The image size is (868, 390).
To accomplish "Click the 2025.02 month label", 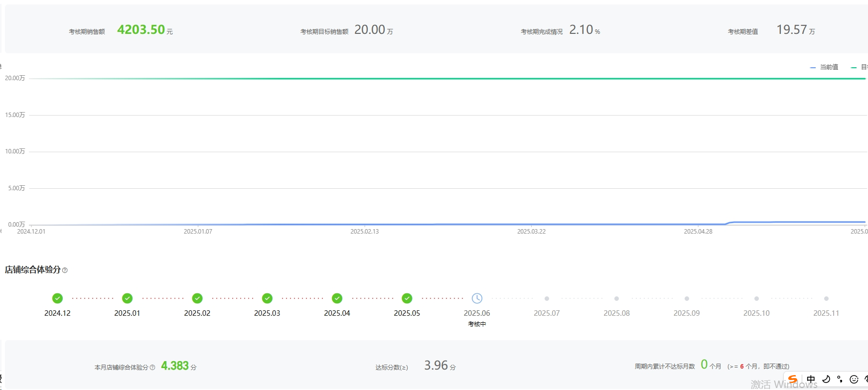I will tap(197, 313).
